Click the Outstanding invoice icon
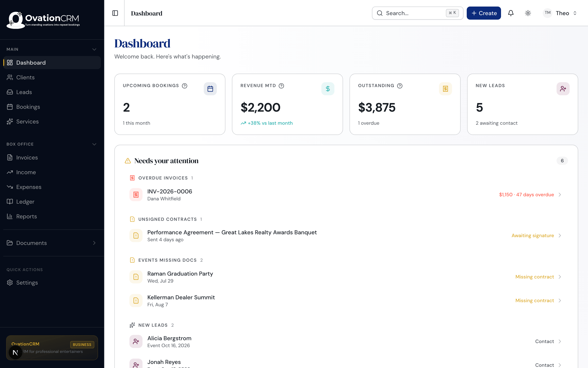 click(445, 89)
